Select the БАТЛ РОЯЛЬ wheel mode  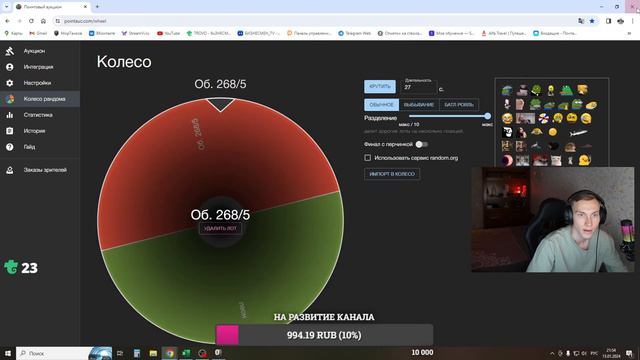tap(459, 104)
